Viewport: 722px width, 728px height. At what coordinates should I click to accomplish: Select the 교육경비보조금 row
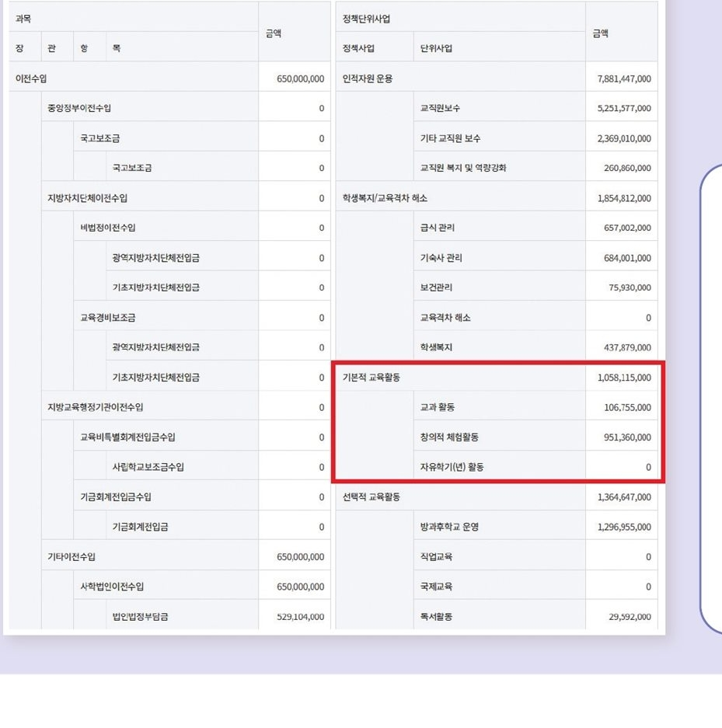[x=108, y=318]
